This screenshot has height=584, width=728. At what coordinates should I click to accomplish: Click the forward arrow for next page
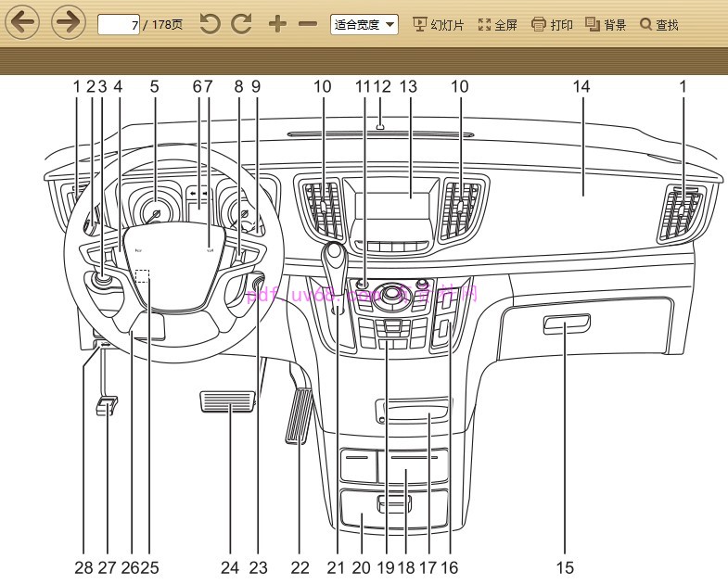[x=68, y=22]
